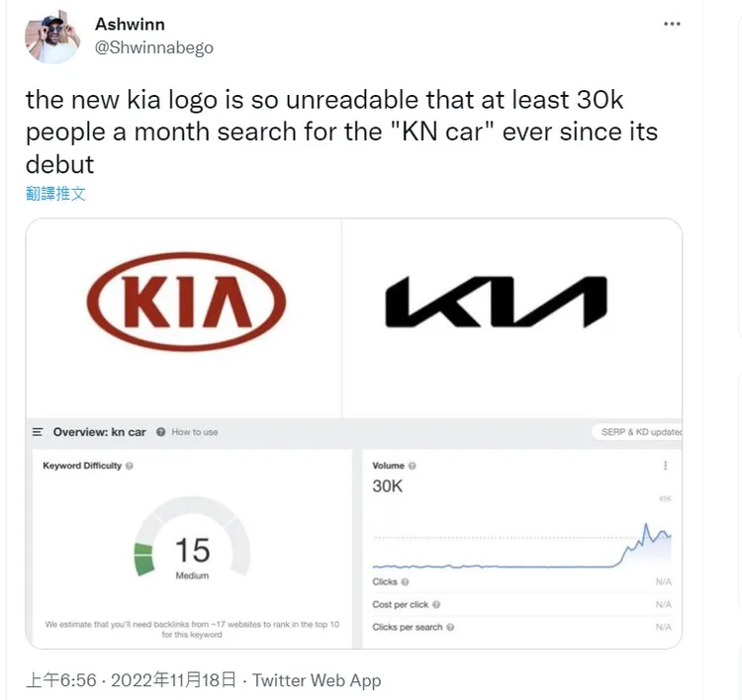Click the 翻譯推文 translate tweet link
This screenshot has width=742, height=700.
56,194
